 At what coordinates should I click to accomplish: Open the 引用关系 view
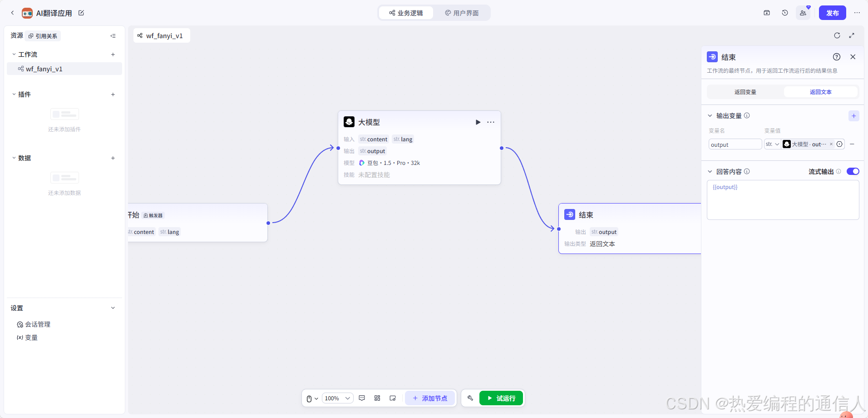[x=43, y=36]
